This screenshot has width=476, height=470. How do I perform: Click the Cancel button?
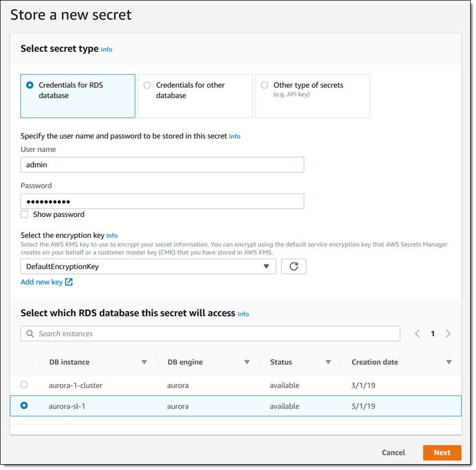pos(393,453)
